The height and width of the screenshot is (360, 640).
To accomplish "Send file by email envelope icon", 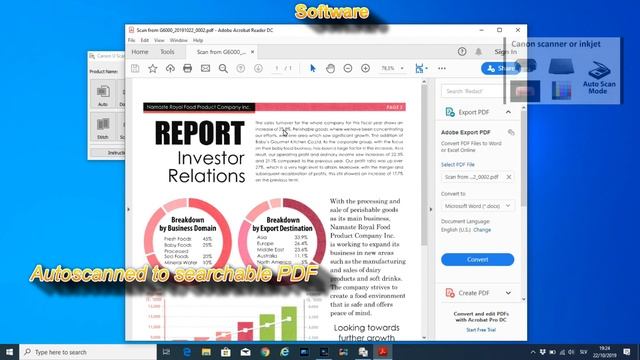I will (x=205, y=69).
